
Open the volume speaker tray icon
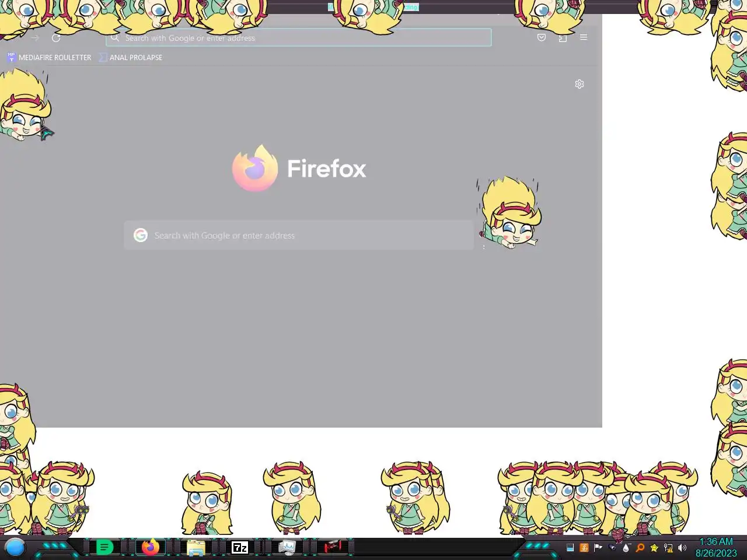[682, 548]
